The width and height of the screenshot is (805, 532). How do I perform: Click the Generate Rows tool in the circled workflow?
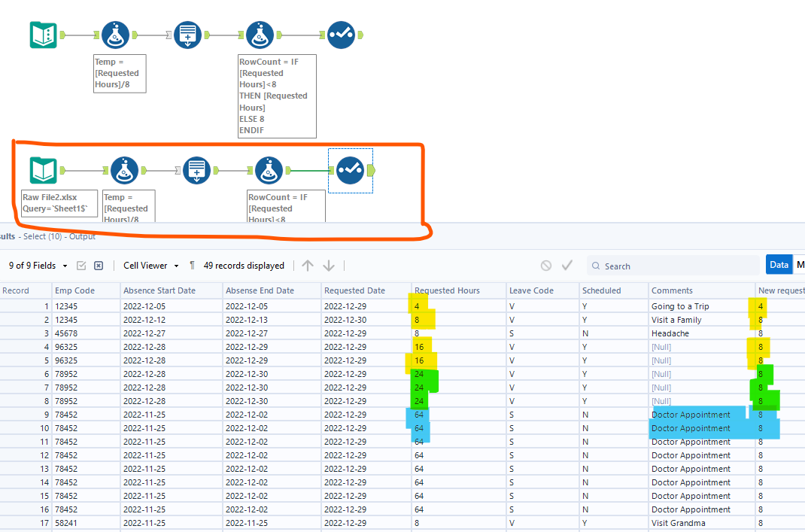(196, 170)
